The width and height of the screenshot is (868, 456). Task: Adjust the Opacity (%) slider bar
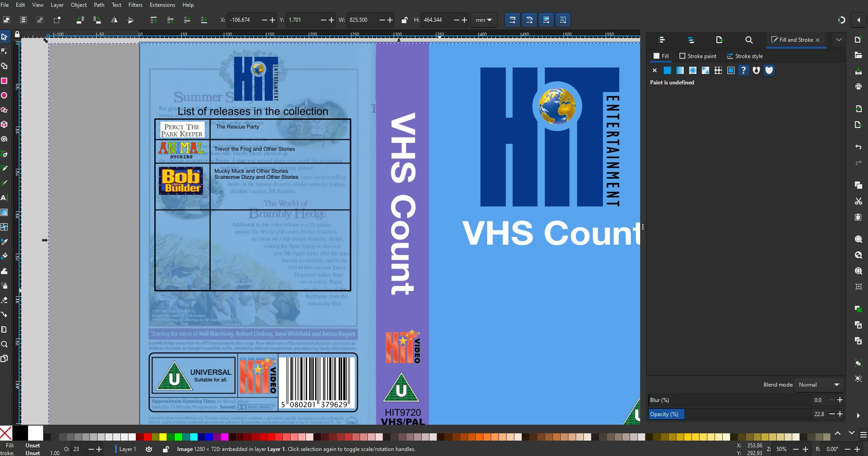click(x=729, y=414)
